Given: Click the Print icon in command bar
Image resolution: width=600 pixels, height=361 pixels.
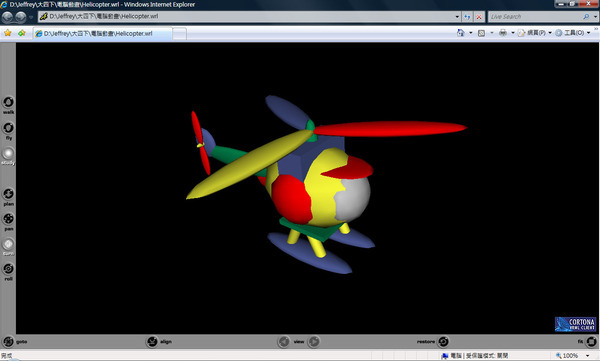Looking at the screenshot, I should (503, 33).
